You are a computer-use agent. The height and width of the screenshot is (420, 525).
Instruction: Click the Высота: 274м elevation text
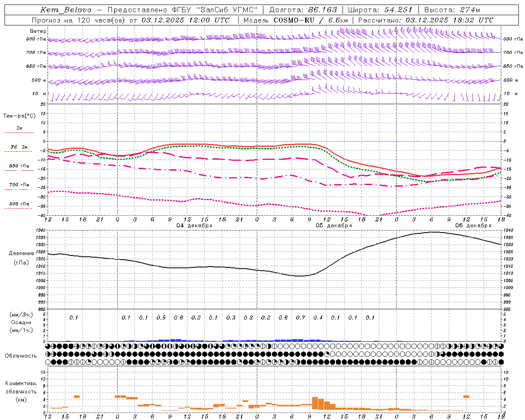452,10
